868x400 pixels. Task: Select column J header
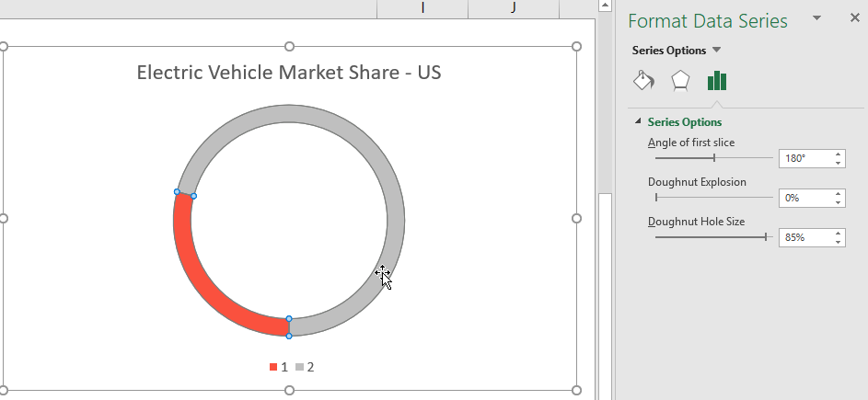pyautogui.click(x=514, y=7)
